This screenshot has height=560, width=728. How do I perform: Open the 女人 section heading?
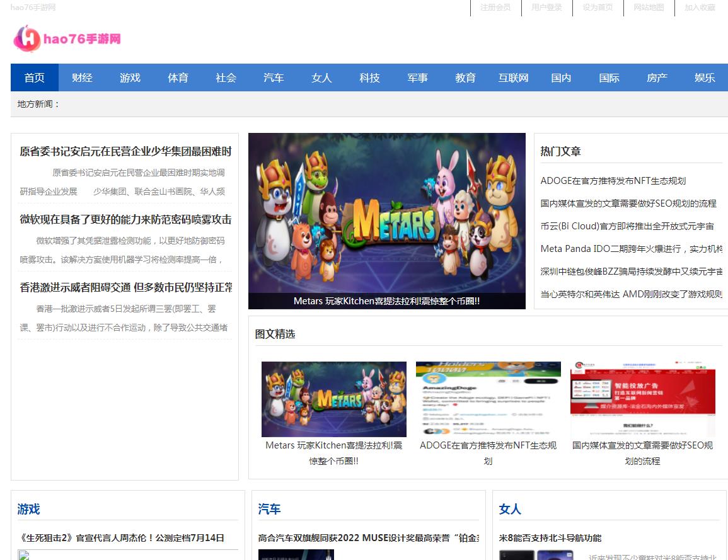[510, 509]
